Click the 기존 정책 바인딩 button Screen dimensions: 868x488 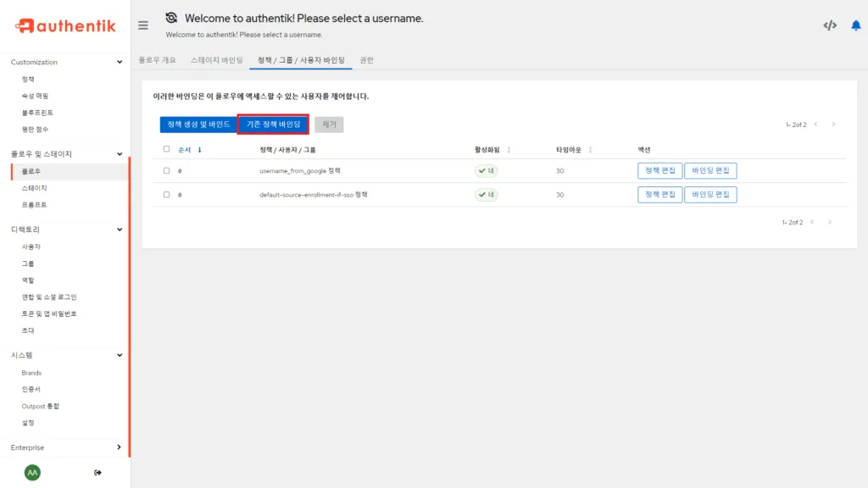pos(273,125)
